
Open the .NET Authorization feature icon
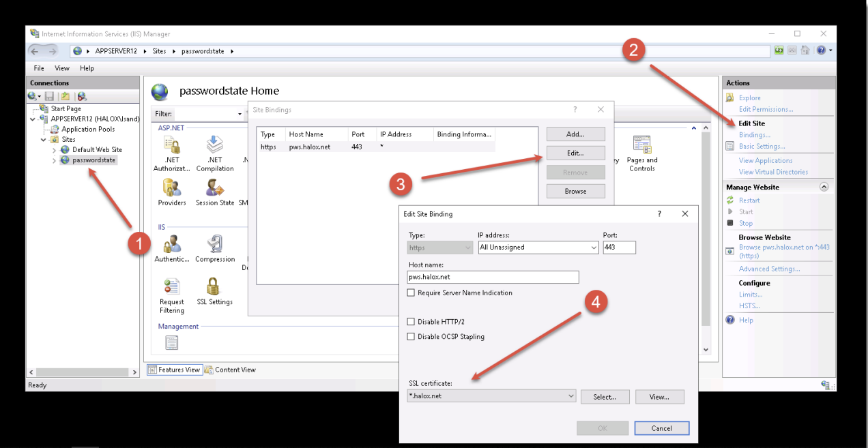[172, 145]
